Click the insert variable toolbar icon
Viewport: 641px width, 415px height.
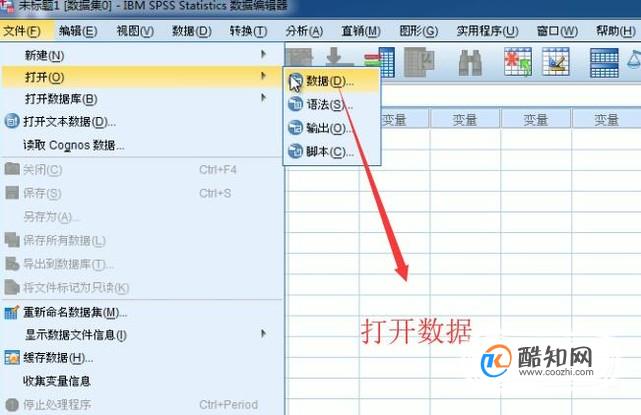[x=556, y=62]
